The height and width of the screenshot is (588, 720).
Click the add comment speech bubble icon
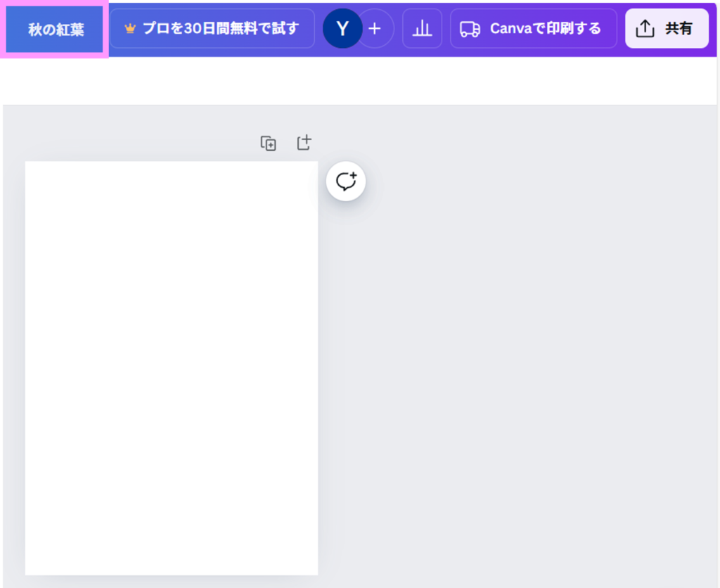pyautogui.click(x=346, y=181)
